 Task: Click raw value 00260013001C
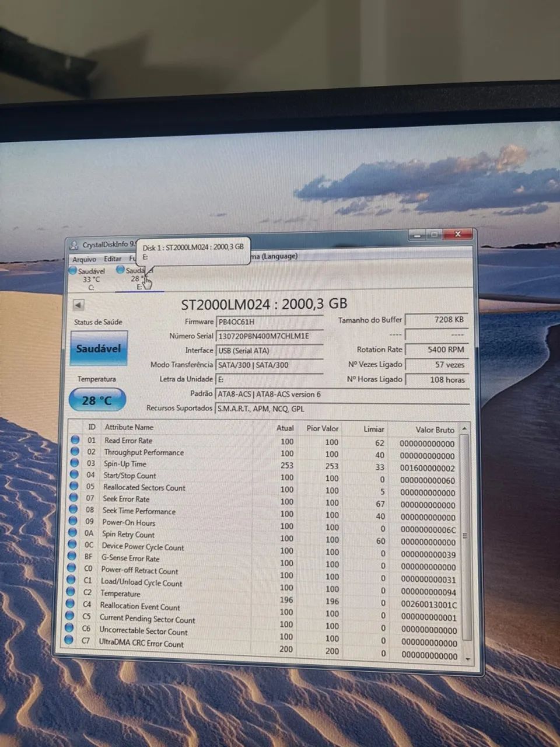pyautogui.click(x=429, y=605)
